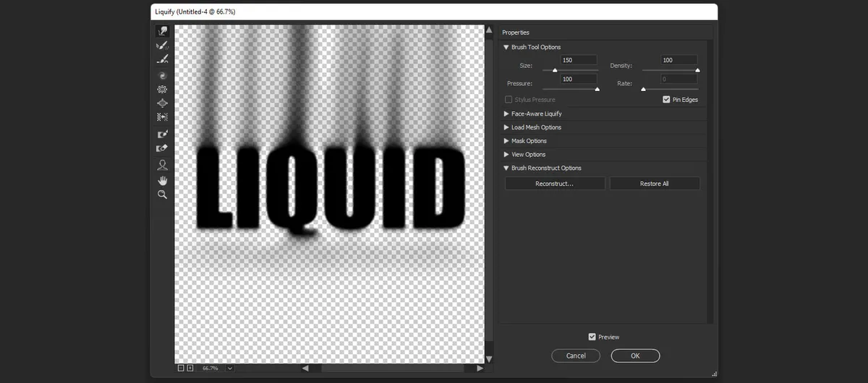The height and width of the screenshot is (383, 868).
Task: Collapse Brush Tool Options section
Action: click(x=506, y=47)
